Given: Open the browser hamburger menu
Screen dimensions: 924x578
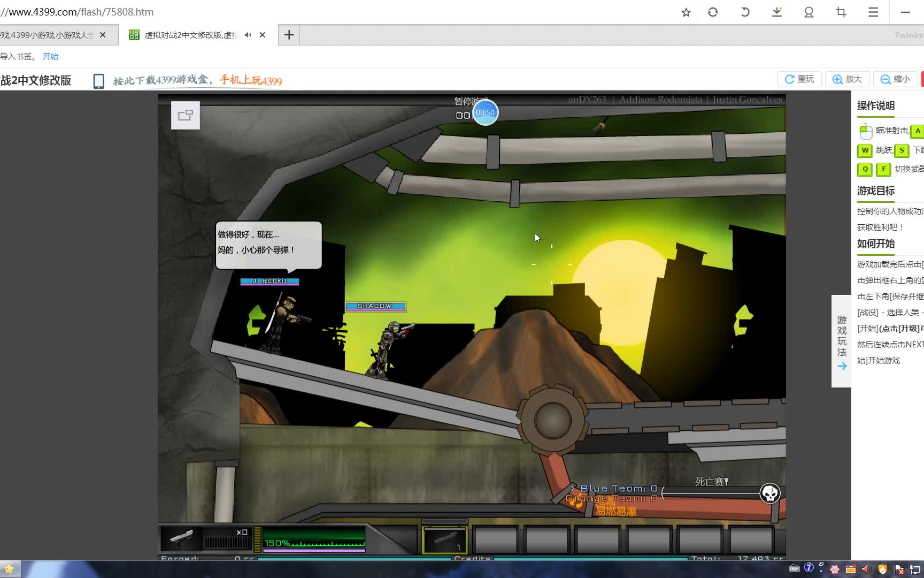Looking at the screenshot, I should 873,12.
